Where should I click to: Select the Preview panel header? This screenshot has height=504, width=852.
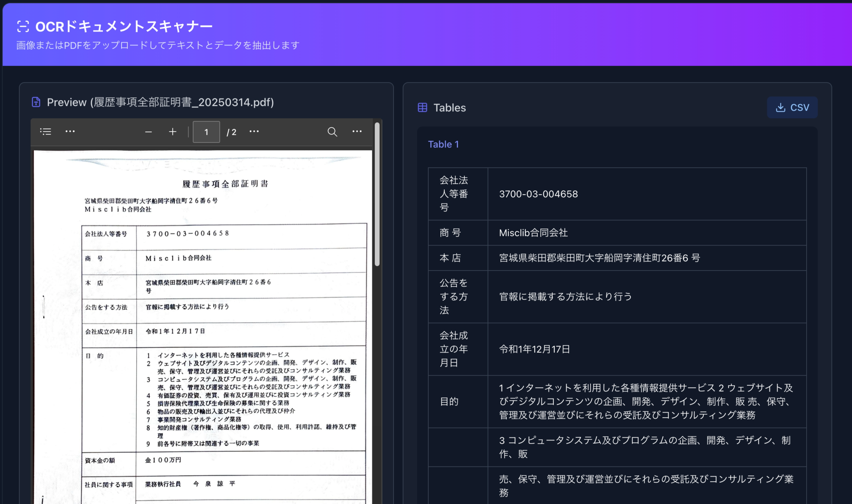point(160,102)
